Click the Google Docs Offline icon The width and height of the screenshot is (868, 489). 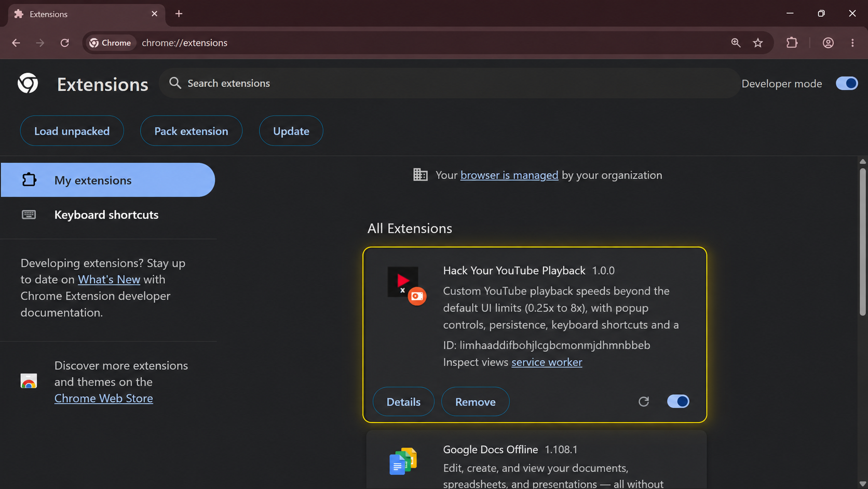pos(403,461)
